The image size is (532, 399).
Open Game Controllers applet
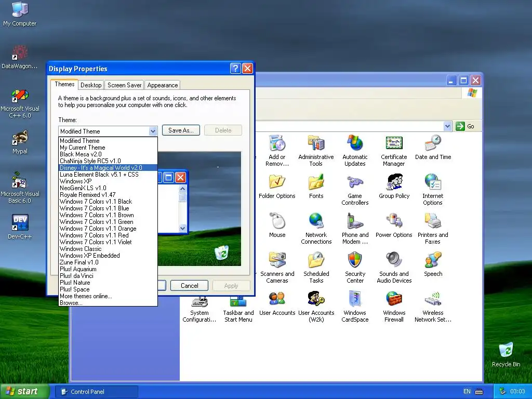tap(355, 190)
